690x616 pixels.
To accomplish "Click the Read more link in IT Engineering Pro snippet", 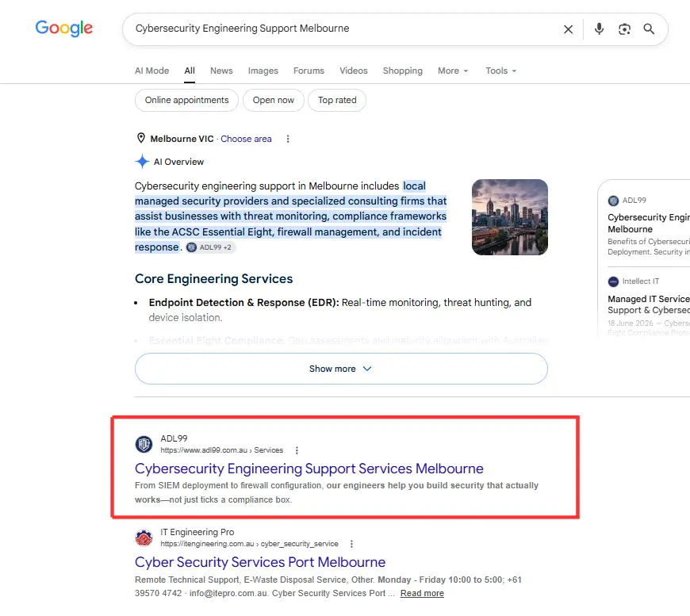I will click(422, 593).
